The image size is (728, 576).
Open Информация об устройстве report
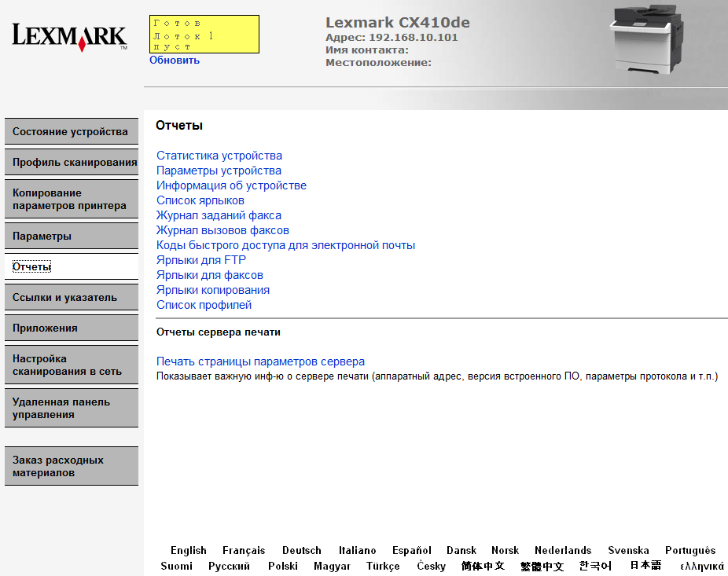(231, 185)
